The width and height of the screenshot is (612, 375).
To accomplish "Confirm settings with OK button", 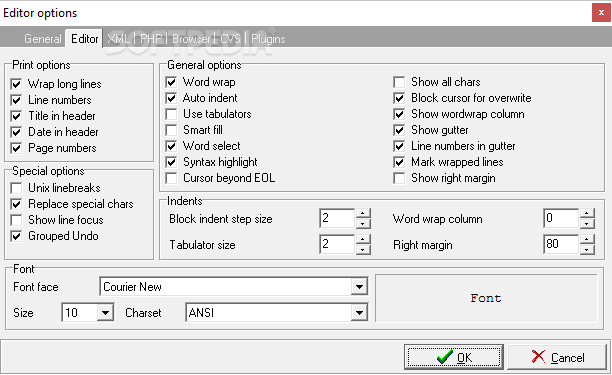I will pyautogui.click(x=454, y=357).
